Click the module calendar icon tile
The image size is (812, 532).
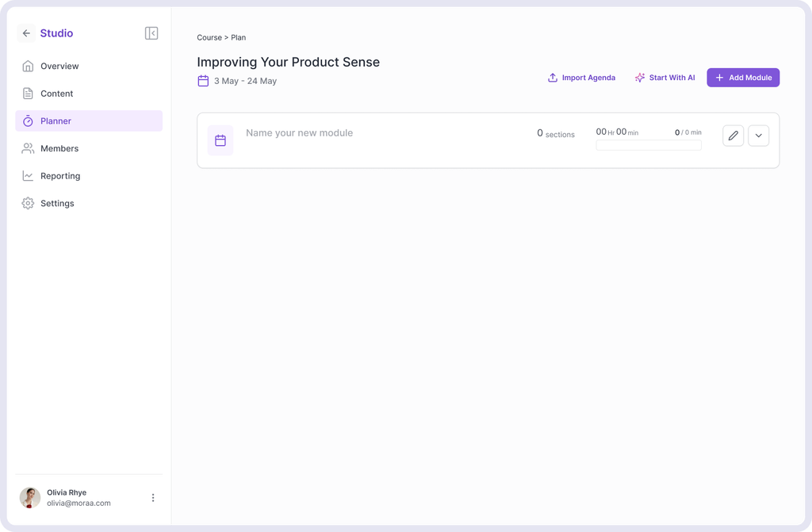pyautogui.click(x=220, y=140)
